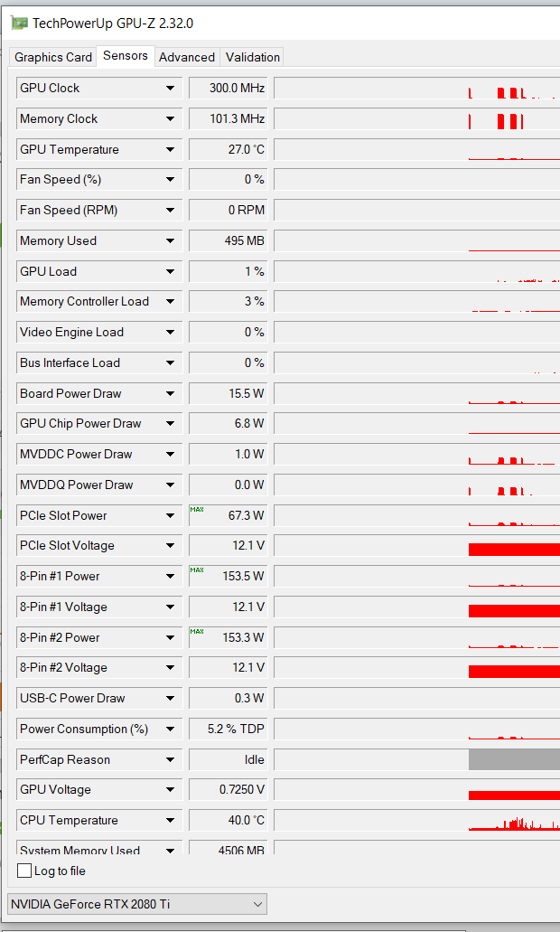Open 8-Pin #2 Power dropdown
The width and height of the screenshot is (560, 932).
coord(170,638)
